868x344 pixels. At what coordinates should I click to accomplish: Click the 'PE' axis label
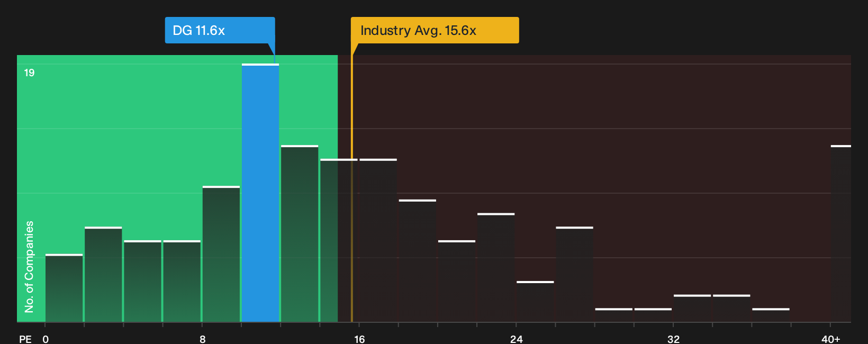point(25,339)
